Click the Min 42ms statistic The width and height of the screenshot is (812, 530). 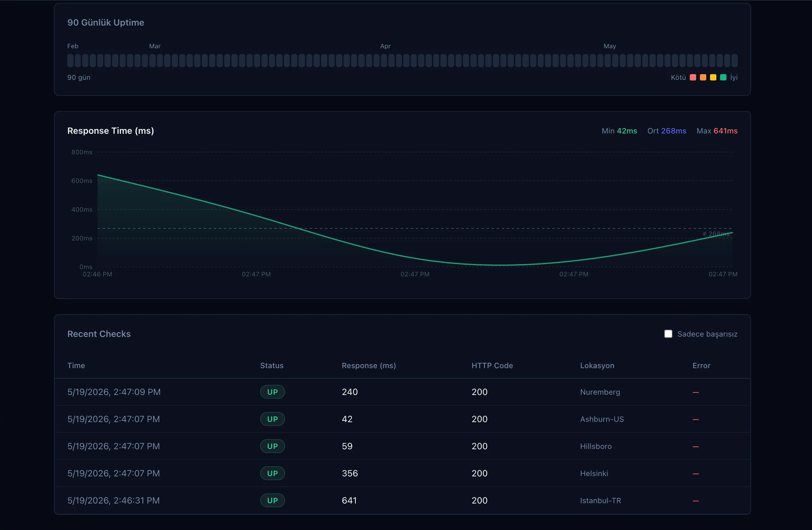click(x=619, y=131)
